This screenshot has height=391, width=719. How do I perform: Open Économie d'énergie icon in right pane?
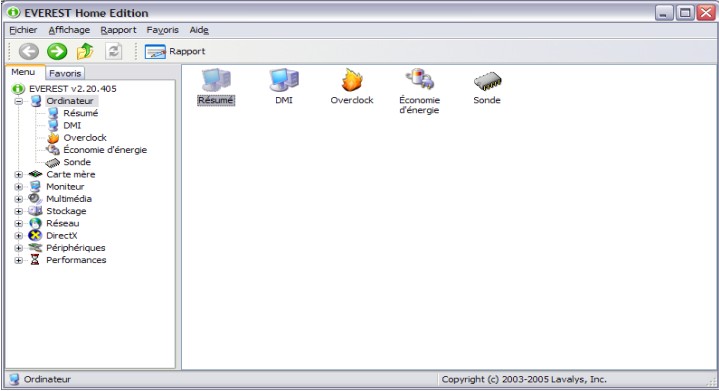420,80
